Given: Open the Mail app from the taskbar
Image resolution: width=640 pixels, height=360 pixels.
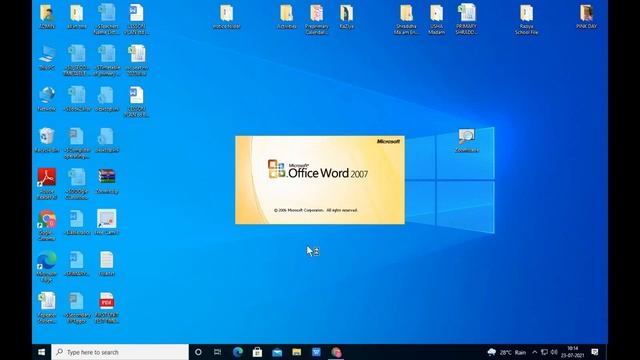Looking at the screenshot, I should 277,352.
